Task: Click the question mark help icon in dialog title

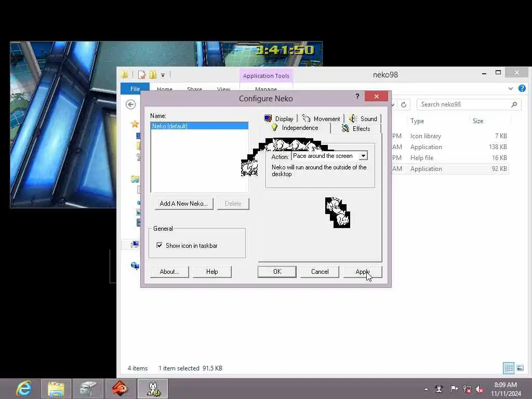Action: [357, 96]
